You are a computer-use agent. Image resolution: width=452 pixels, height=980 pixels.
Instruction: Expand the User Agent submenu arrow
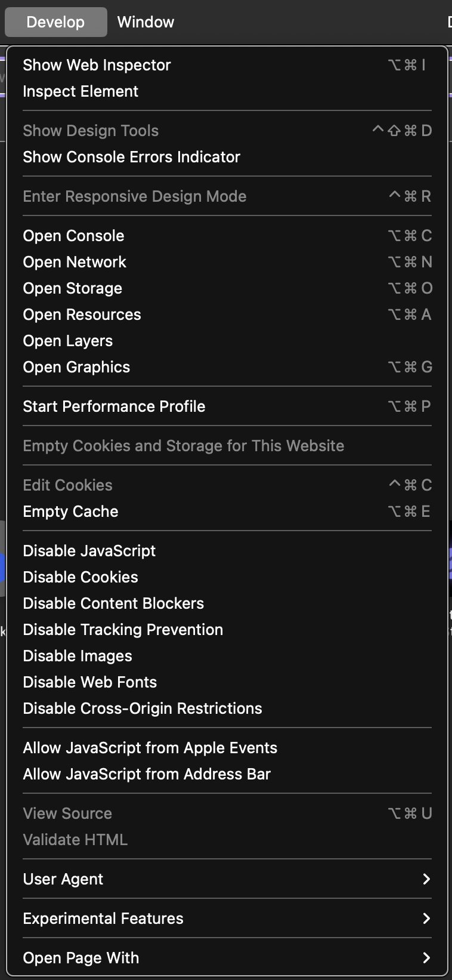tap(426, 879)
